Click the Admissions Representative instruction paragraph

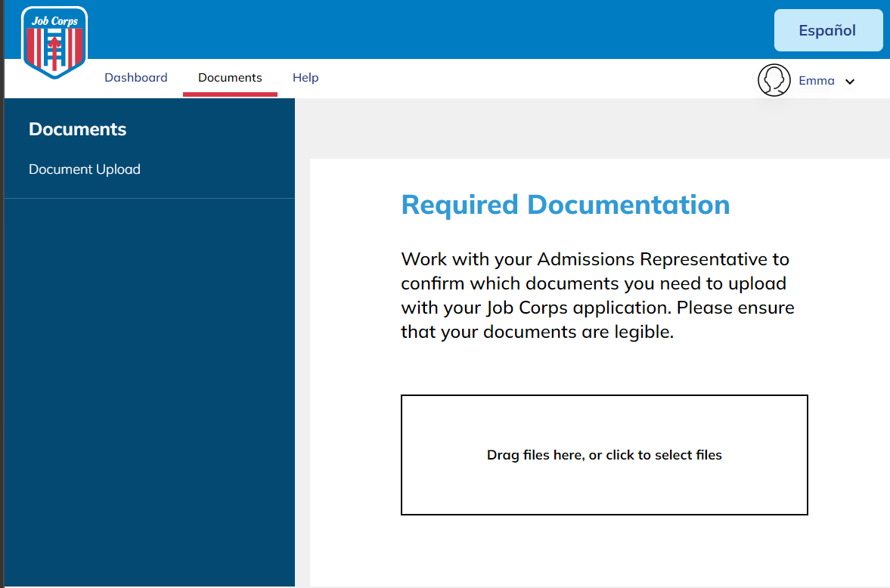tap(597, 296)
